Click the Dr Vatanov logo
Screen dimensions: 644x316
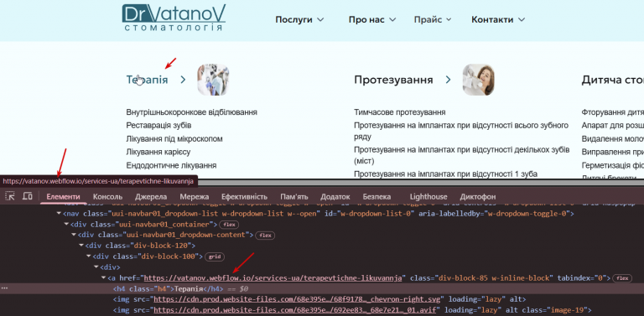[x=174, y=18]
